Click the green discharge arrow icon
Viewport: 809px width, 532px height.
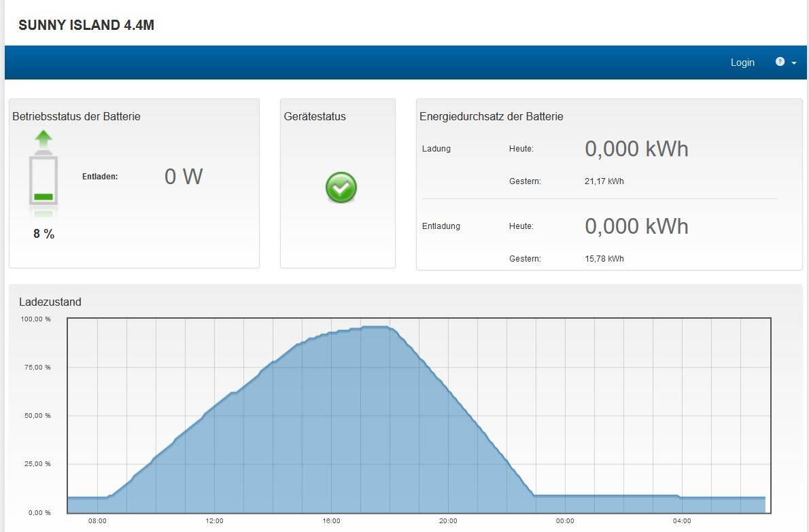[x=44, y=139]
